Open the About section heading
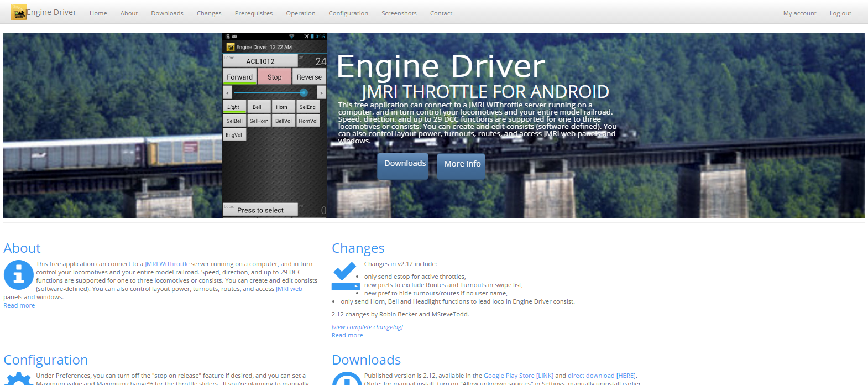The width and height of the screenshot is (868, 385). click(22, 248)
